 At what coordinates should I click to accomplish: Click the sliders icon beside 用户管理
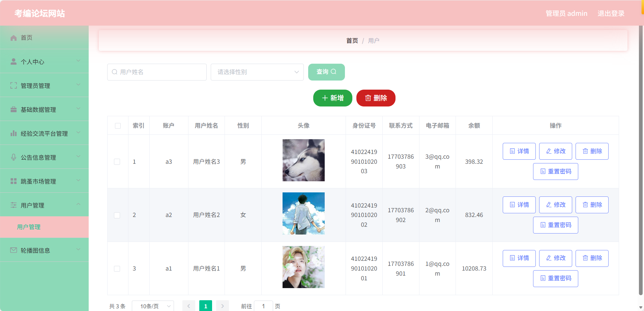coord(13,205)
